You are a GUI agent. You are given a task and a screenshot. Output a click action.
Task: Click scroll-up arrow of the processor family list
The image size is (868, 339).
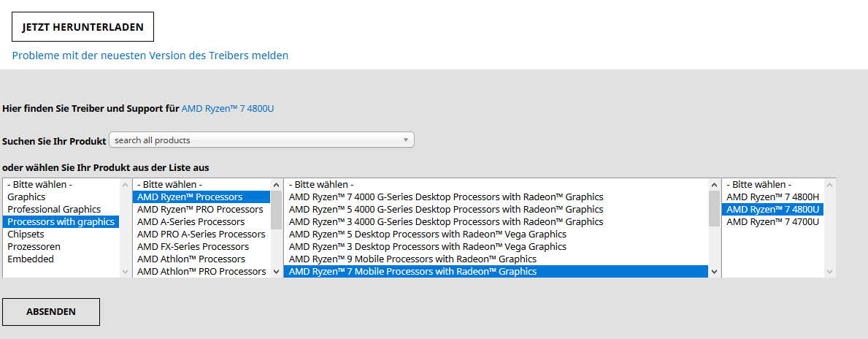click(276, 184)
